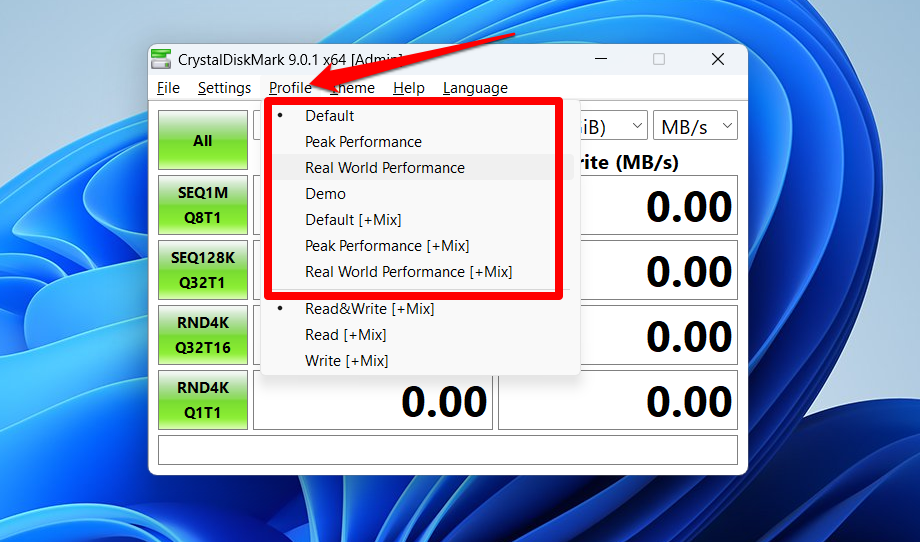Select the Demo profile entry
The image size is (920, 542).
coord(325,194)
